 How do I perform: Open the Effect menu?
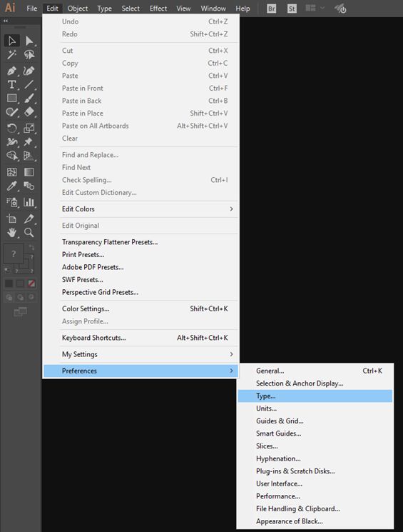158,9
